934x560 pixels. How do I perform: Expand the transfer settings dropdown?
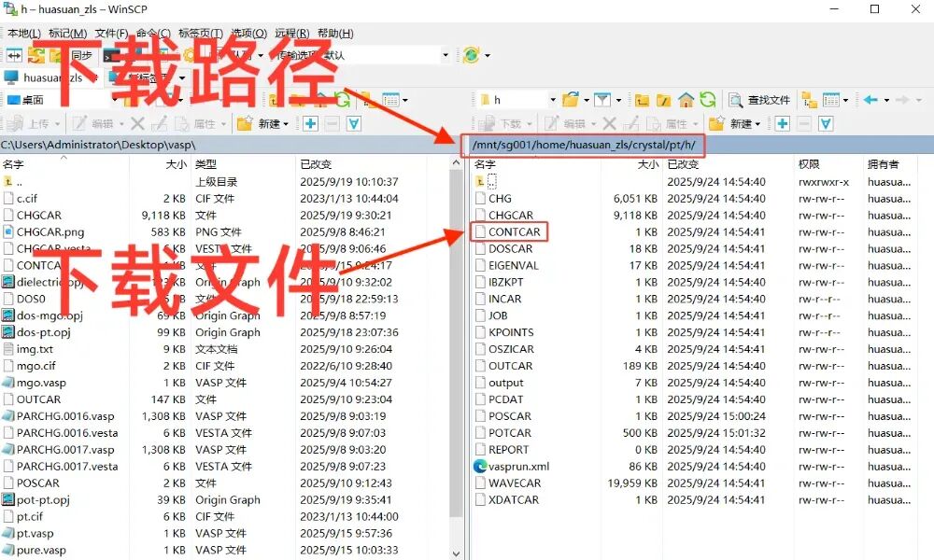[x=445, y=55]
